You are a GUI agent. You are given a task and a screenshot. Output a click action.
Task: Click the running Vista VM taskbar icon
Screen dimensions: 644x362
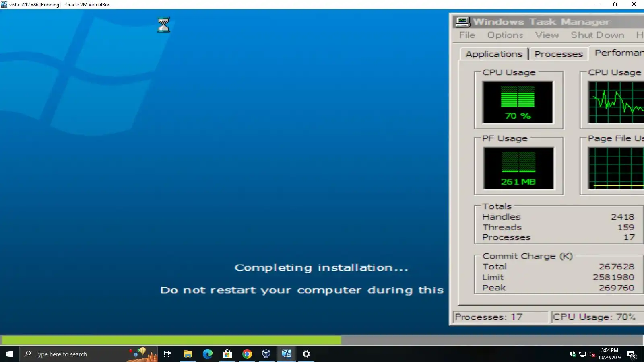(286, 354)
